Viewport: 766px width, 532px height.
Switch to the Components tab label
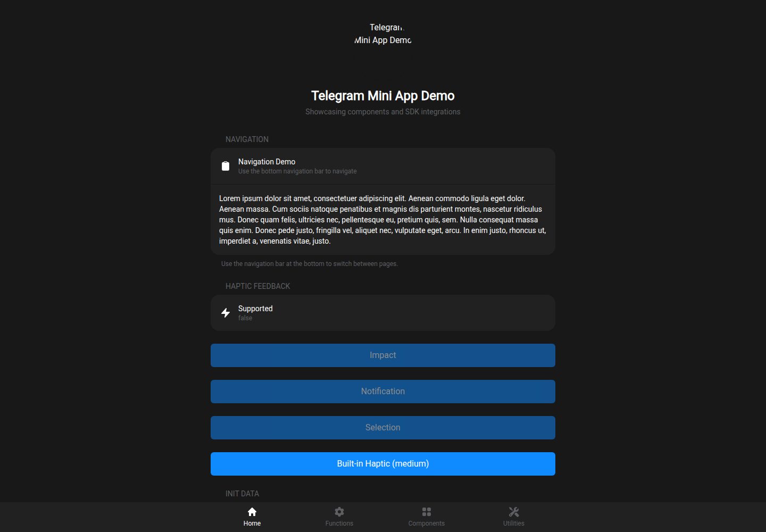click(427, 523)
